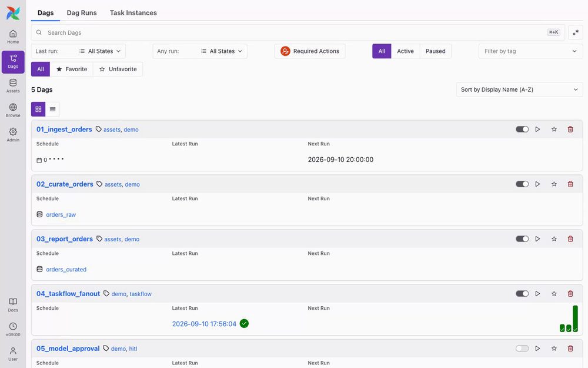Filter to Unfavorite Dags

pyautogui.click(x=118, y=69)
